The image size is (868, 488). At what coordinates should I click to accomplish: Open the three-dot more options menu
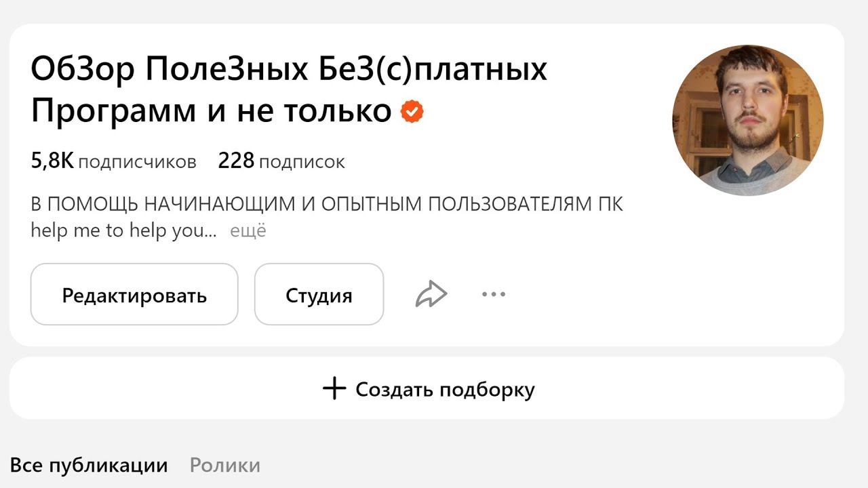point(494,294)
